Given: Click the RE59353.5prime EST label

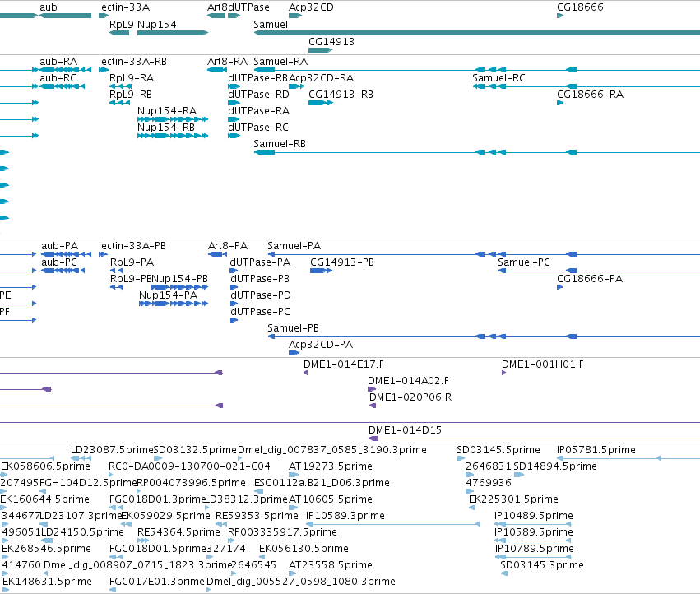Looking at the screenshot, I should tap(257, 516).
